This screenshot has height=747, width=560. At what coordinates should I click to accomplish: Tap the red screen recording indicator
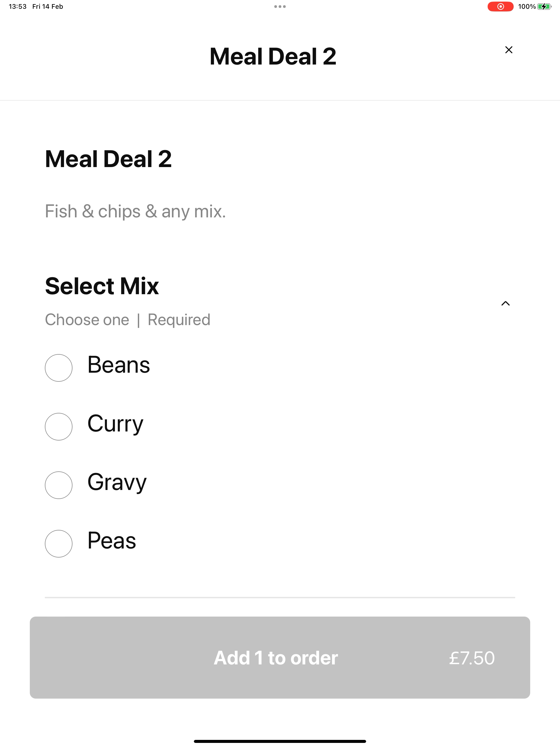[500, 6]
